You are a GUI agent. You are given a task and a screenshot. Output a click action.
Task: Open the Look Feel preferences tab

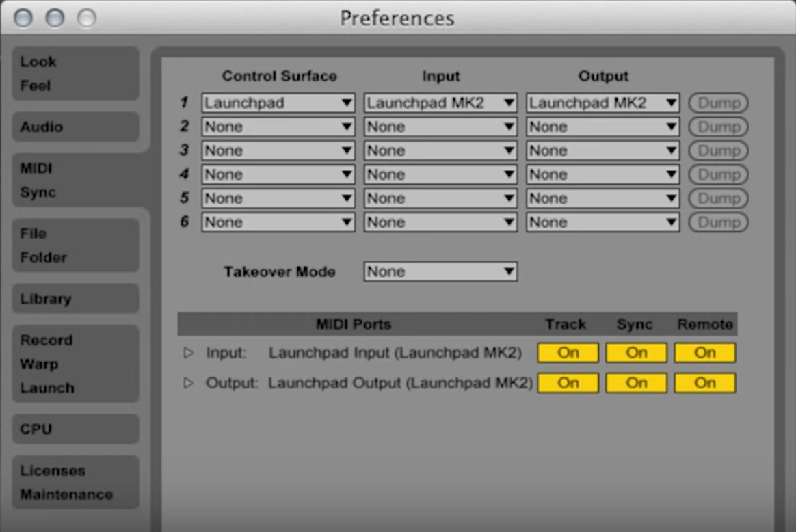tap(76, 74)
